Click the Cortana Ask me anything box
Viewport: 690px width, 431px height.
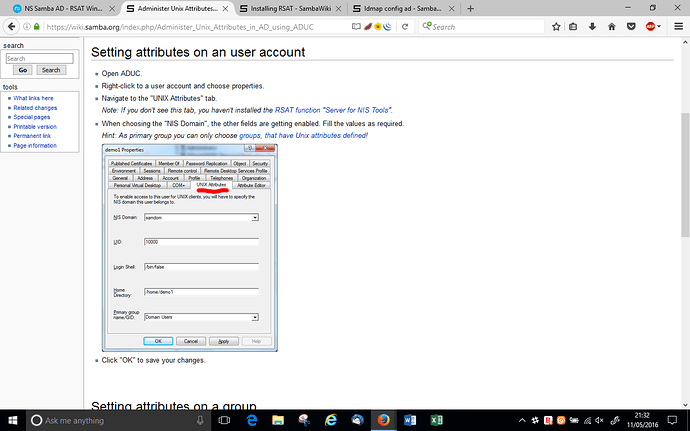pos(119,420)
